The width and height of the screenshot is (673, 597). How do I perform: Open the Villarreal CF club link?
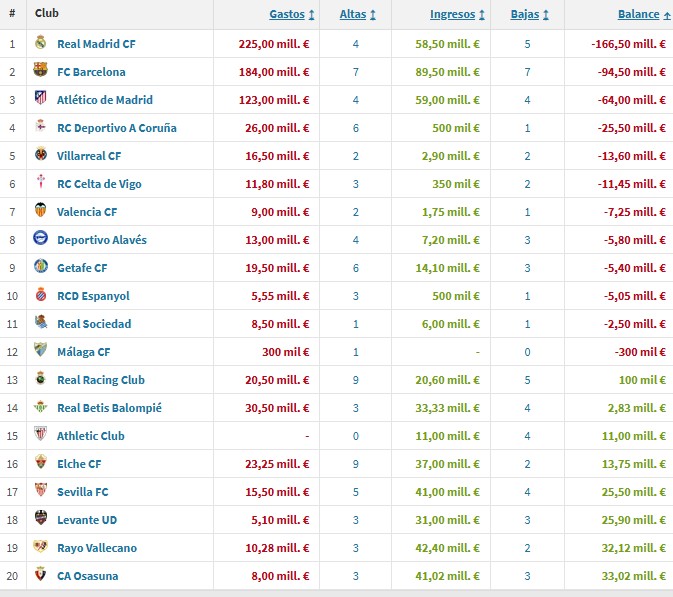tap(89, 156)
